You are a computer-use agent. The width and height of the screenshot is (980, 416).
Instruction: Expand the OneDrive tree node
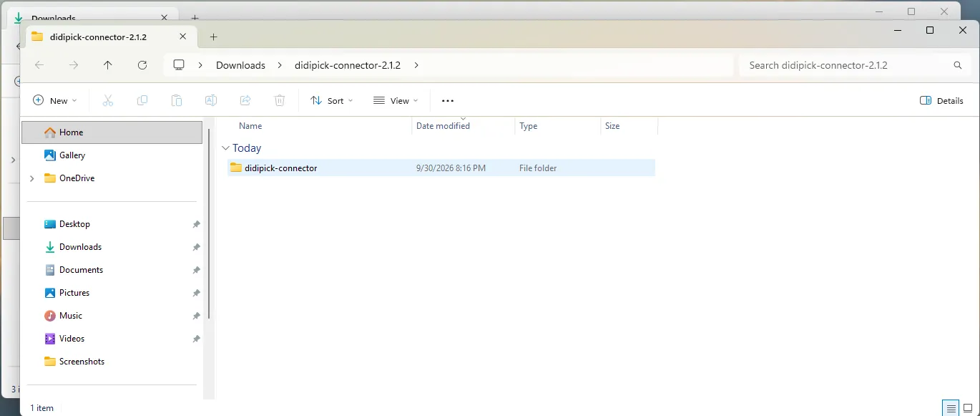pyautogui.click(x=31, y=178)
